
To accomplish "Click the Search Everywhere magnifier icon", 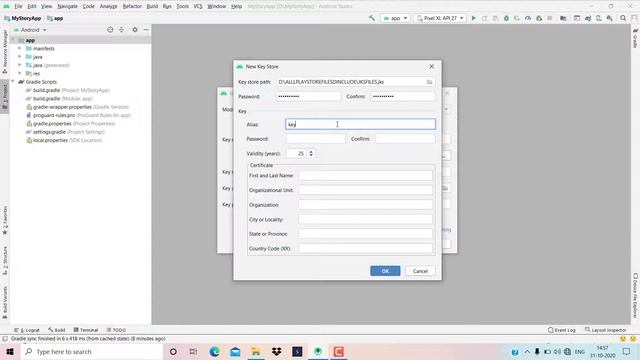I will (623, 18).
